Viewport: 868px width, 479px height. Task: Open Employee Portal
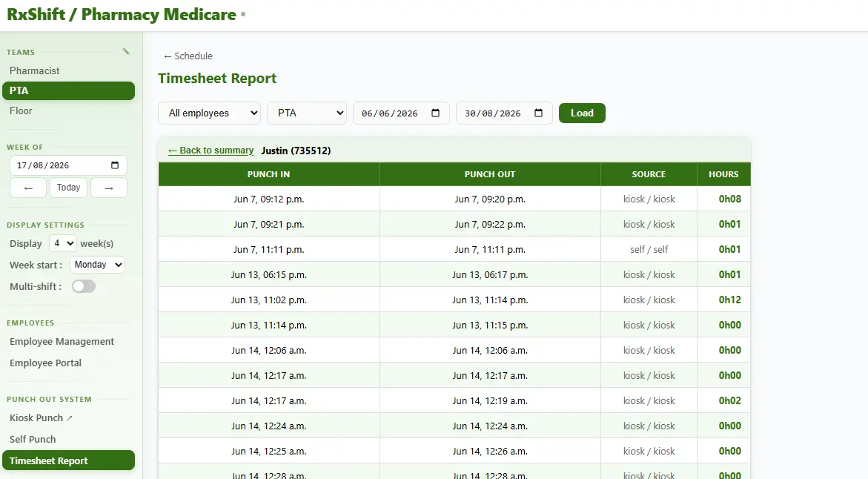[45, 363]
